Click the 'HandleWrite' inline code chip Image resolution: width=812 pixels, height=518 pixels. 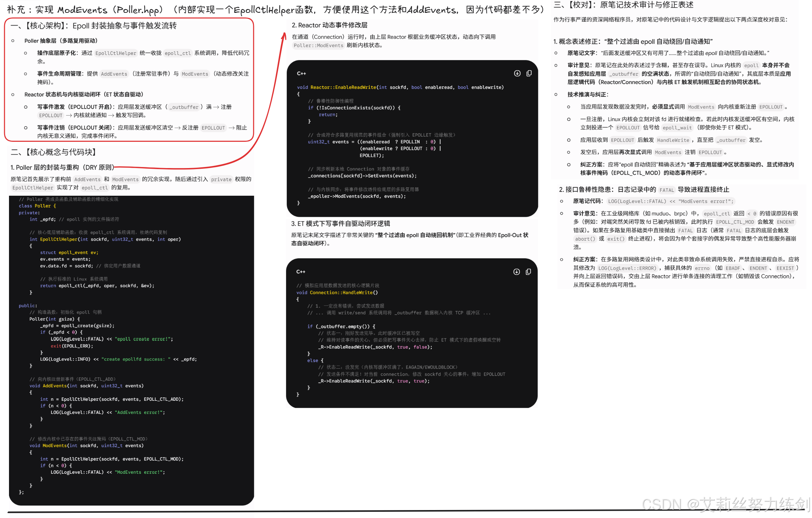[x=673, y=140]
